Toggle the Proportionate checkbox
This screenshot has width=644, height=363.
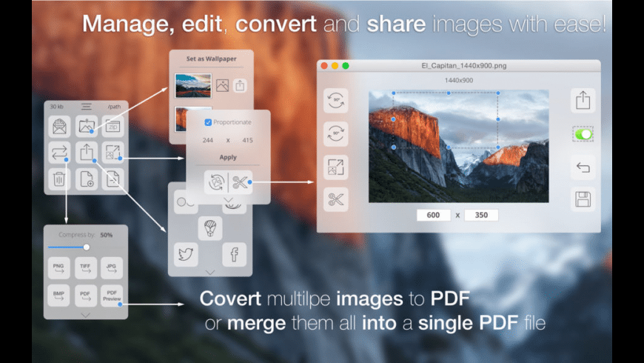click(x=208, y=122)
